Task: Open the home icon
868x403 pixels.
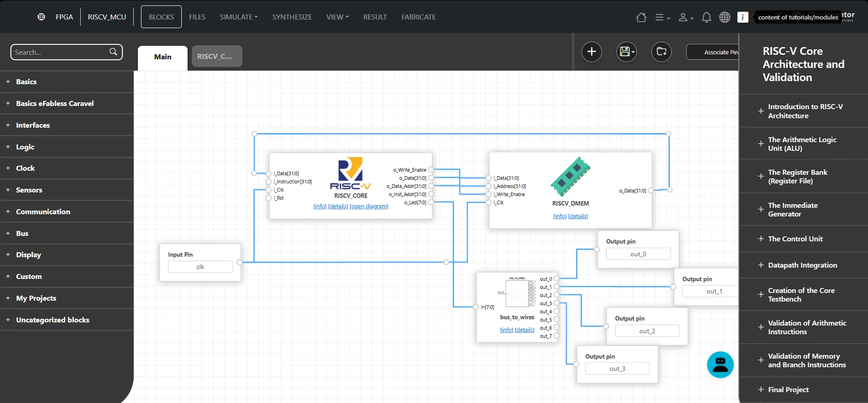Action: pyautogui.click(x=641, y=17)
